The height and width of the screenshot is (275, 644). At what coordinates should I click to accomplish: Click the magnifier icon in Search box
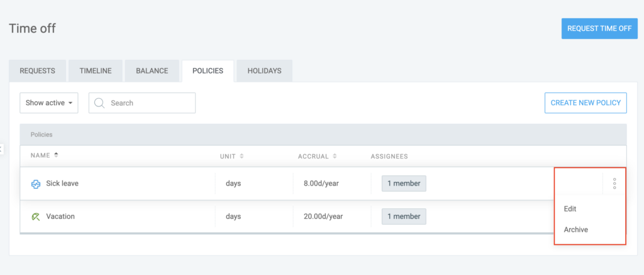(99, 103)
